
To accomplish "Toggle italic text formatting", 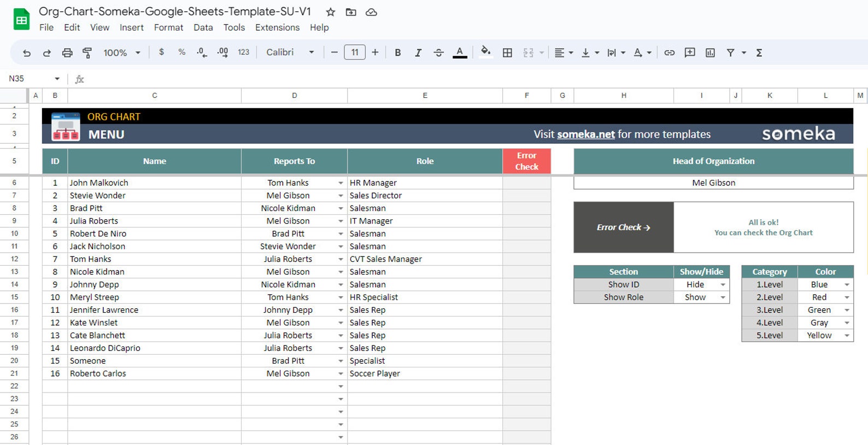I will click(x=418, y=52).
